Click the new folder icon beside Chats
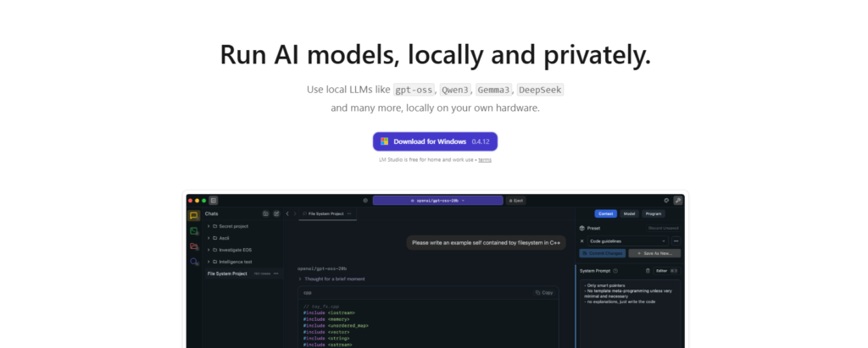 (265, 213)
